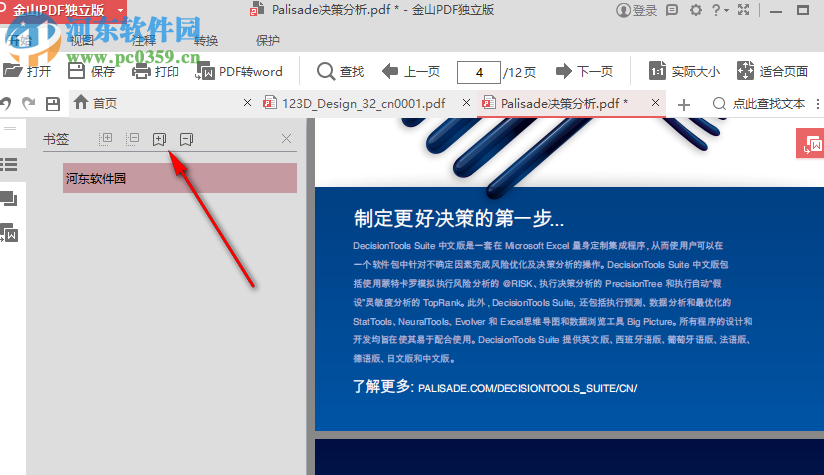Click the PALISADE.COM/DECISIONTOOLS_SUITE/CN/ link text

[x=528, y=388]
